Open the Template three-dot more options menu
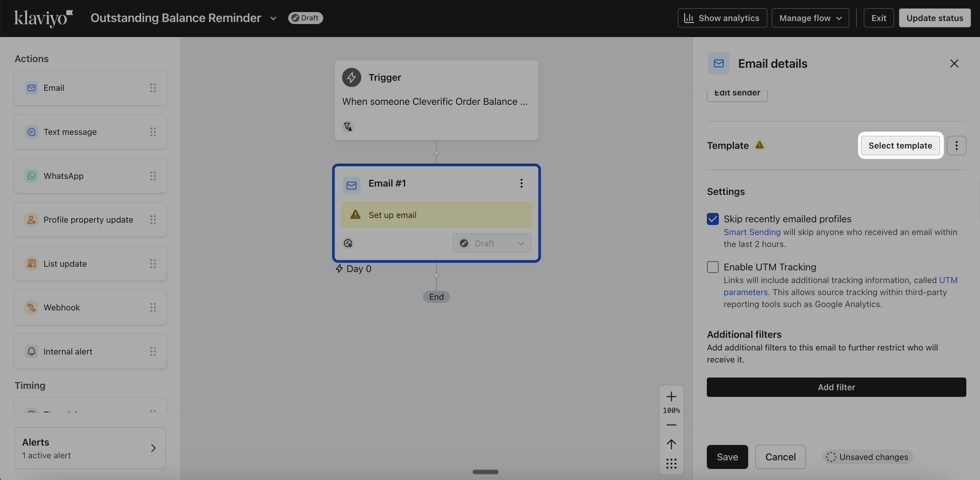The image size is (980, 480). tap(956, 146)
